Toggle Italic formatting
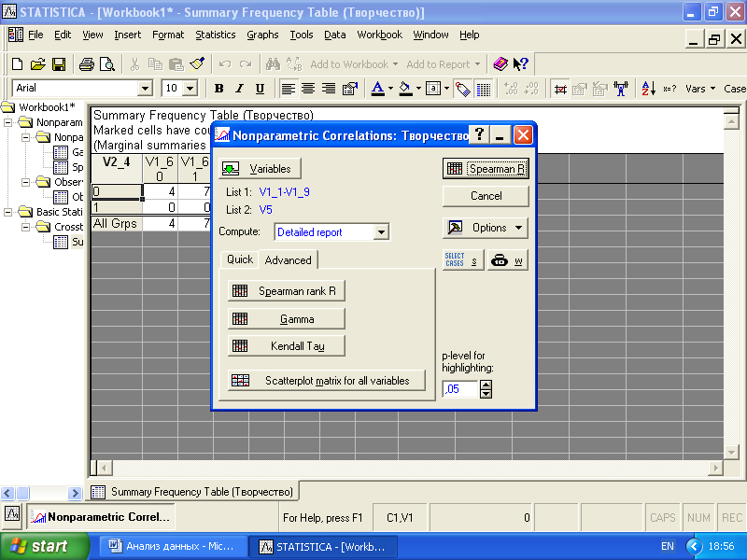Screen dimensions: 747x560 239,89
